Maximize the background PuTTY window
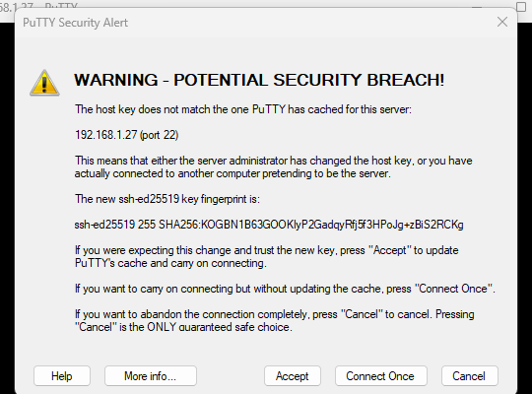Image resolution: width=532 pixels, height=394 pixels. coord(521,7)
